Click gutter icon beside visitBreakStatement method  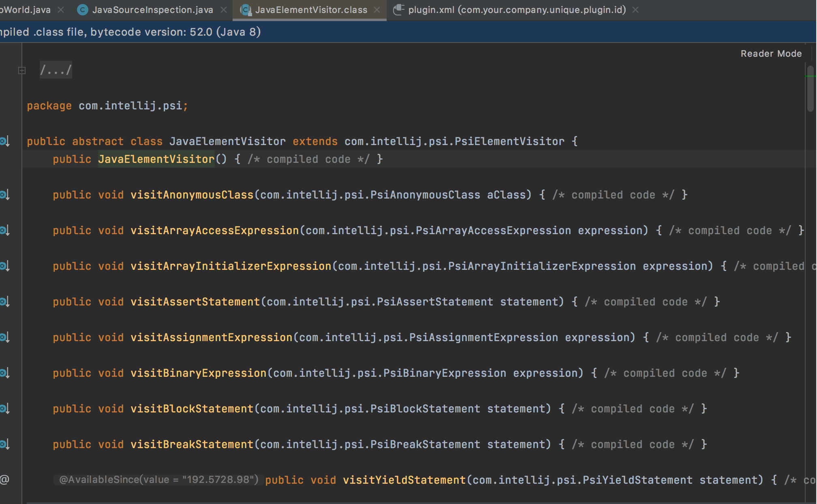tap(4, 444)
